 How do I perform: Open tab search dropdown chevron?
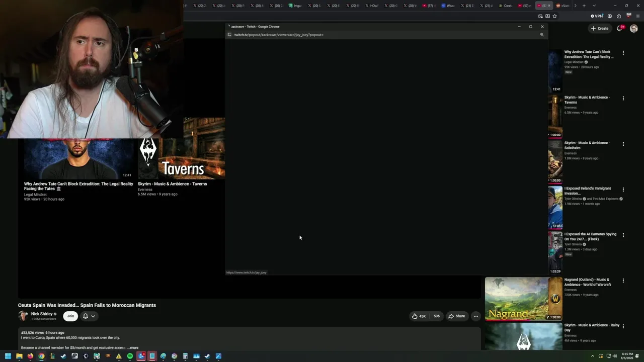pyautogui.click(x=594, y=6)
